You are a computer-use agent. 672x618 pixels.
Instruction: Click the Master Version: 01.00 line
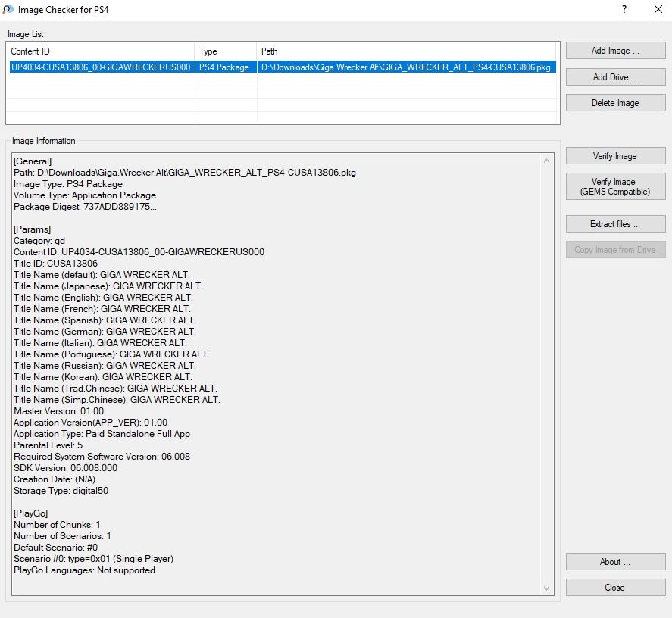click(x=58, y=411)
